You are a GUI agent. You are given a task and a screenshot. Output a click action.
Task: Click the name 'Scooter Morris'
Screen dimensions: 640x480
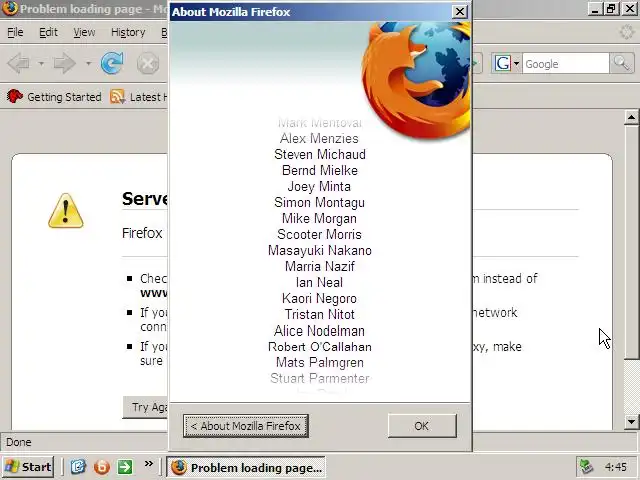(x=320, y=234)
